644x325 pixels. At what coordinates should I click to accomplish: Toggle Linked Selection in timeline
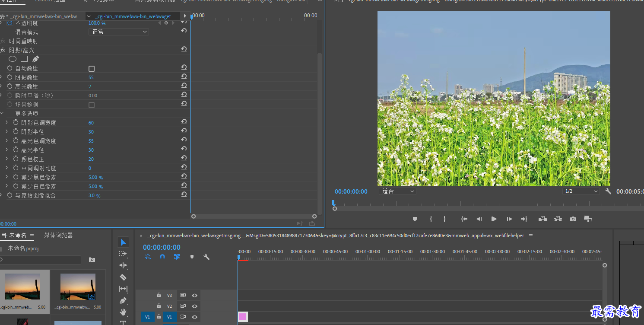tap(177, 257)
